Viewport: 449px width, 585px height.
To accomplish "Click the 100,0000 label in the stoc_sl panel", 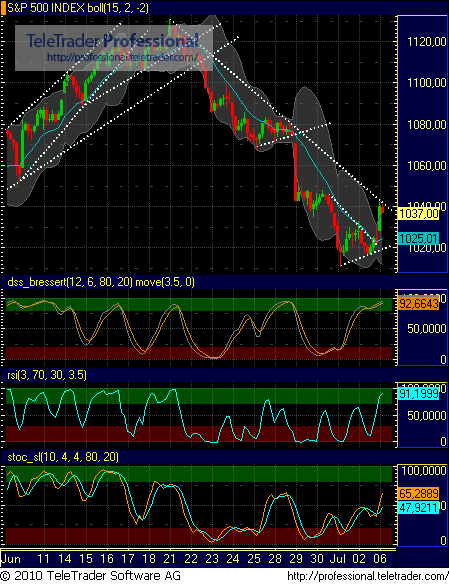I will point(424,471).
